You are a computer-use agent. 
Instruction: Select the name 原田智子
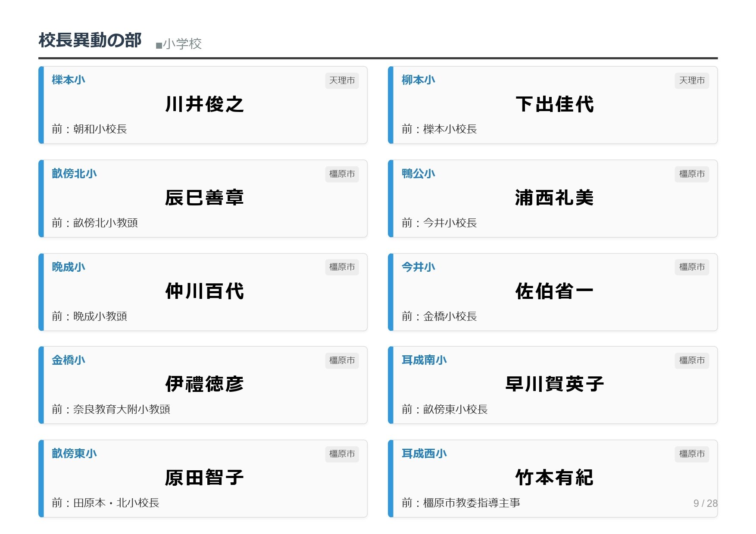204,478
